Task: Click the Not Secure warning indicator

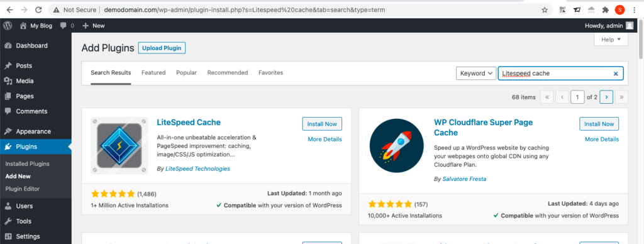Action: tap(75, 10)
